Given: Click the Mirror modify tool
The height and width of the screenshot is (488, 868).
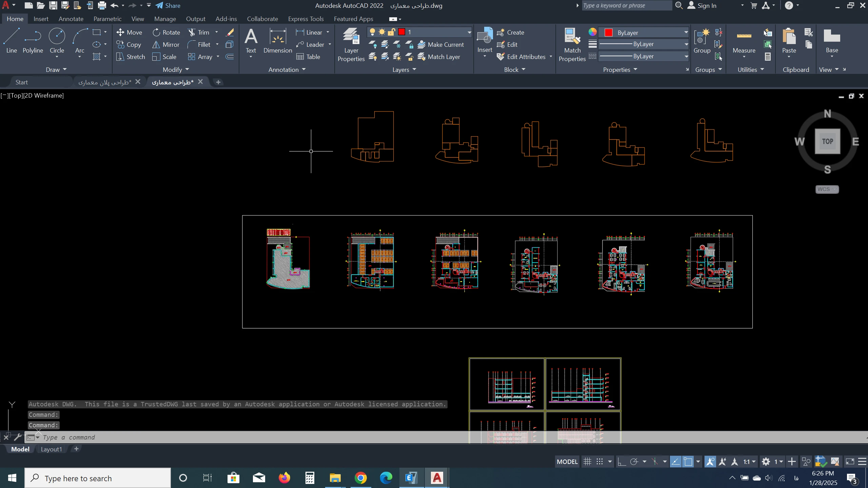Looking at the screenshot, I should click(x=166, y=44).
